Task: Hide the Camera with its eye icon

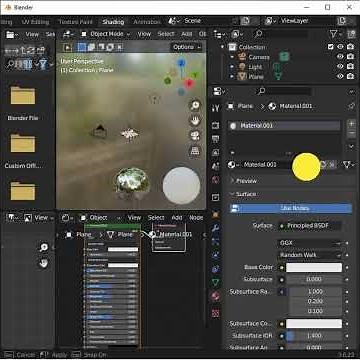Action: click(340, 57)
